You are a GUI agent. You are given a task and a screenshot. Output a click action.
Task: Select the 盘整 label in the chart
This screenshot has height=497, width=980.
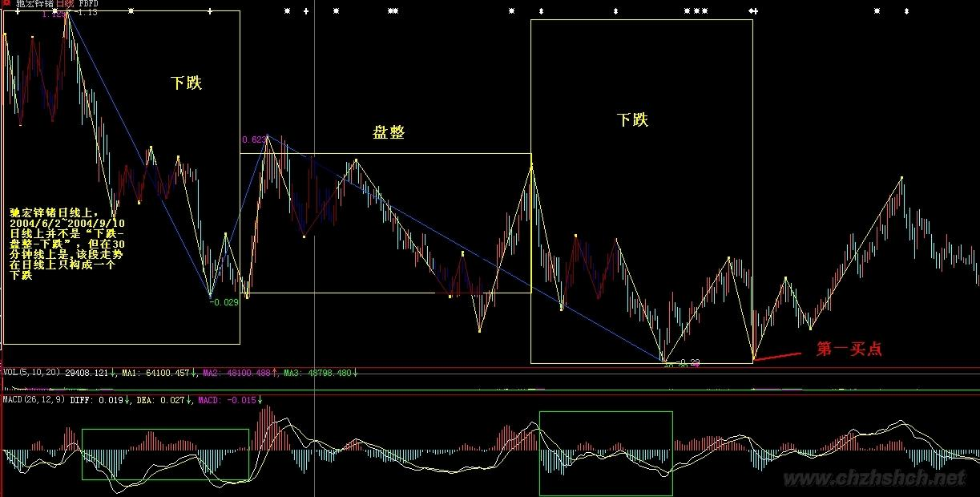click(389, 132)
